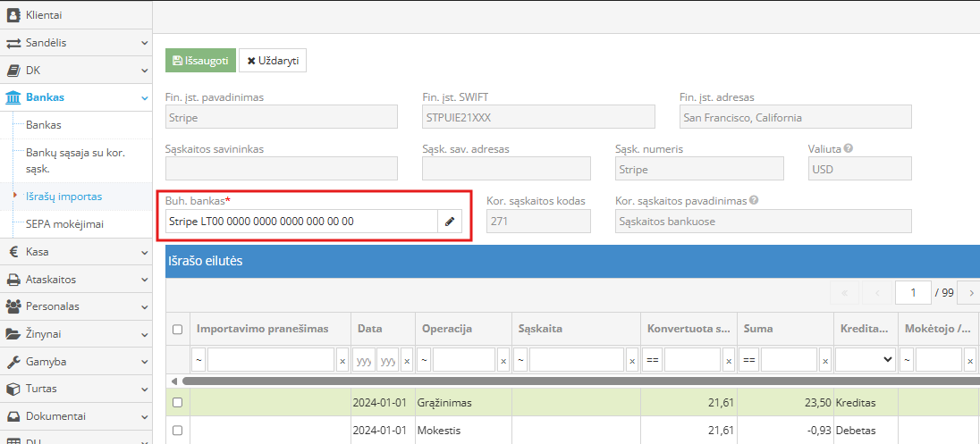The height and width of the screenshot is (444, 980).
Task: Check the Grąžinimas row checkbox
Action: 177,403
